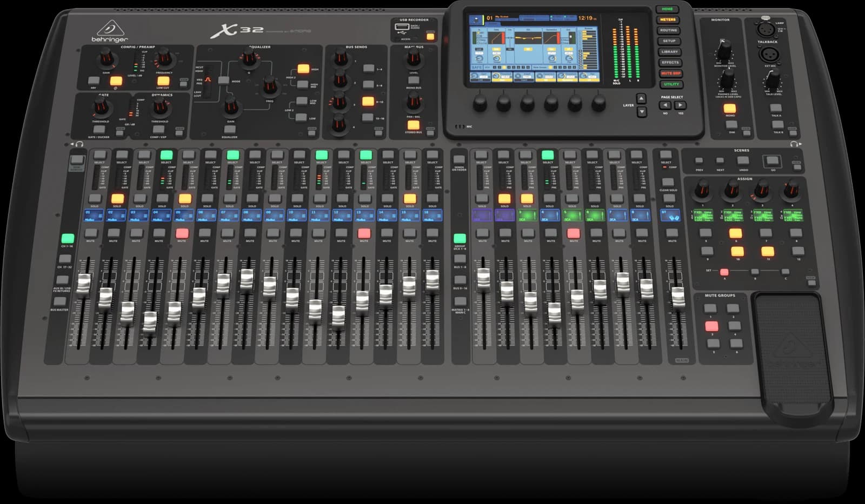The height and width of the screenshot is (504, 865).
Task: Click the channel 01 scribble strip display
Action: tap(94, 216)
